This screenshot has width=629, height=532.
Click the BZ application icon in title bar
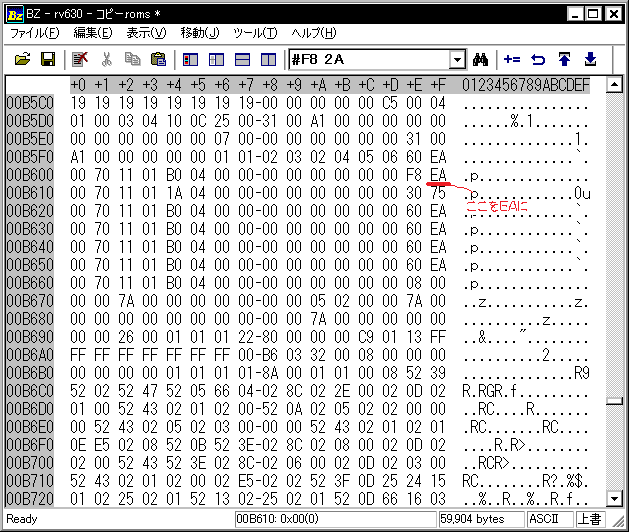(15, 14)
